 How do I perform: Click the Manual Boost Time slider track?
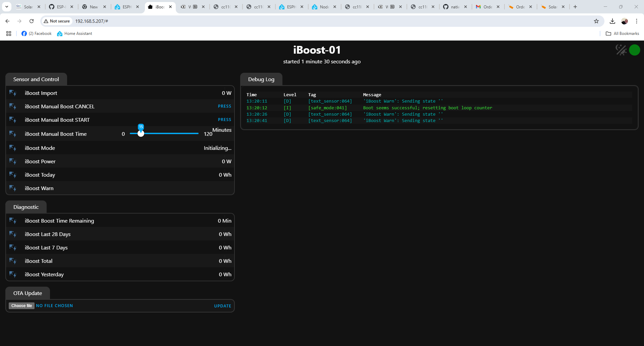(164, 133)
